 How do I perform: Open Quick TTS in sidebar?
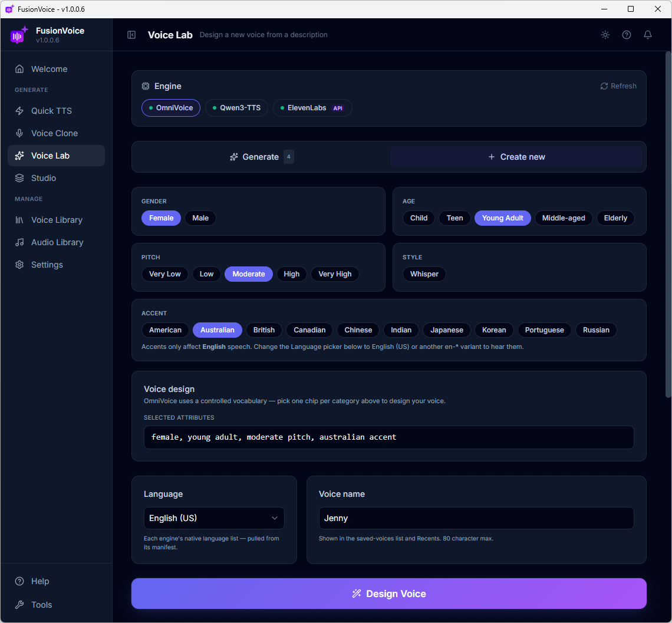[x=56, y=111]
